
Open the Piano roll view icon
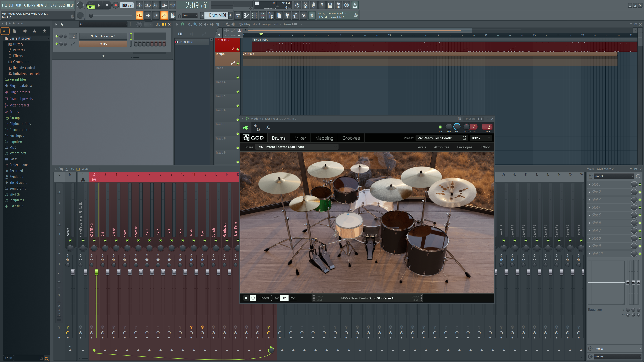tap(246, 16)
